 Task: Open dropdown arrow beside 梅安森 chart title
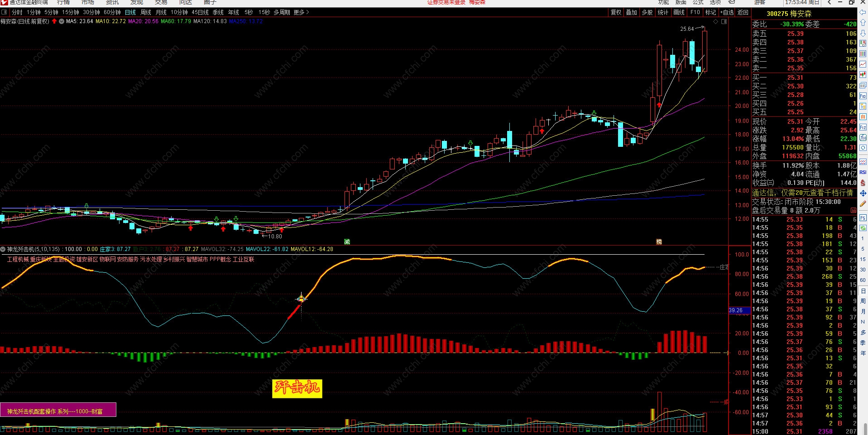(62, 21)
